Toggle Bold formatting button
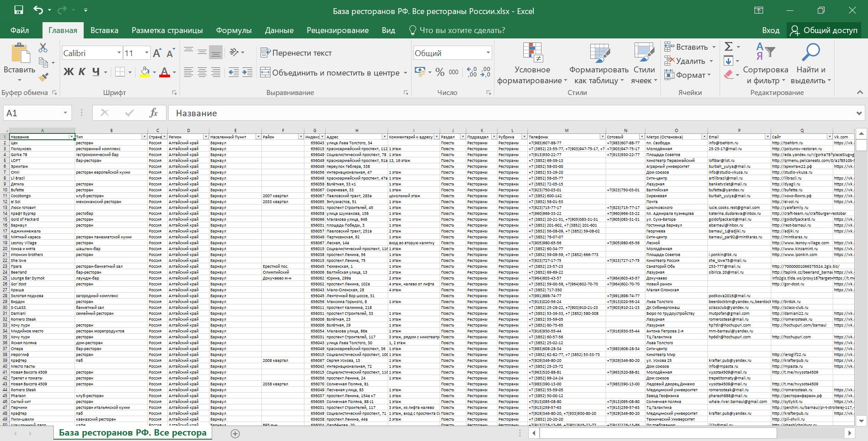Screen dimensions: 868x441 pos(68,71)
